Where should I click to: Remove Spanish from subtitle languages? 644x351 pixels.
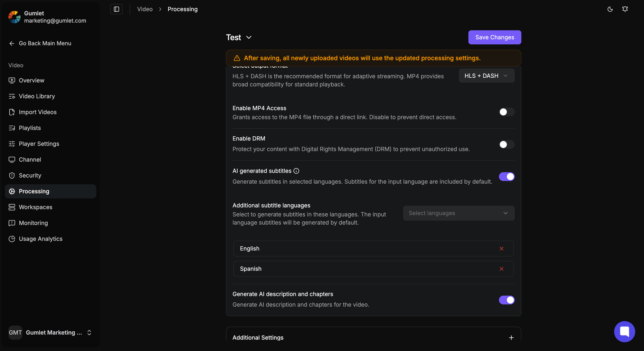(x=501, y=268)
